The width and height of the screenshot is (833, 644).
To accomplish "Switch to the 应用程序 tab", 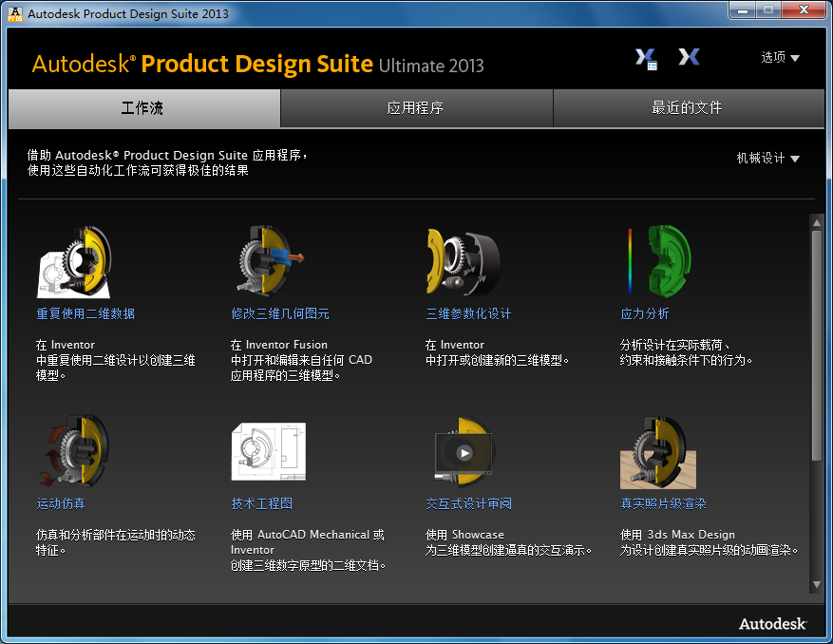I will point(416,108).
